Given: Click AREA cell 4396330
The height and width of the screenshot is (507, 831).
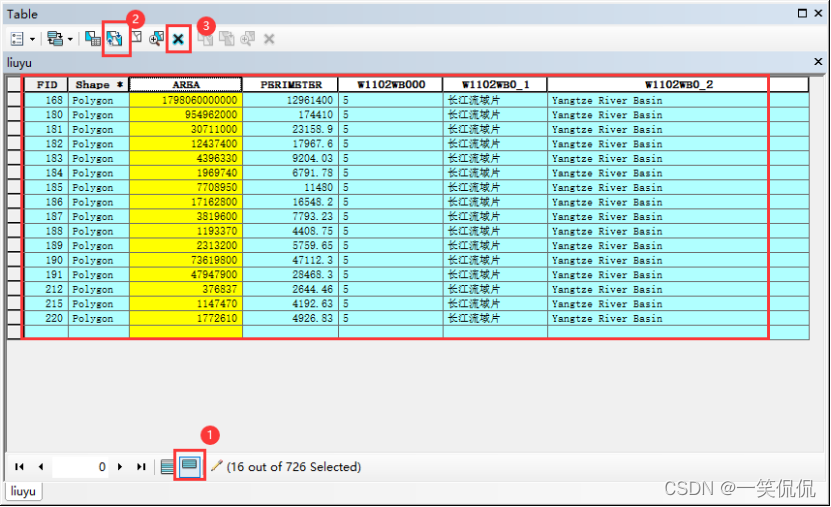Looking at the screenshot, I should [186, 158].
